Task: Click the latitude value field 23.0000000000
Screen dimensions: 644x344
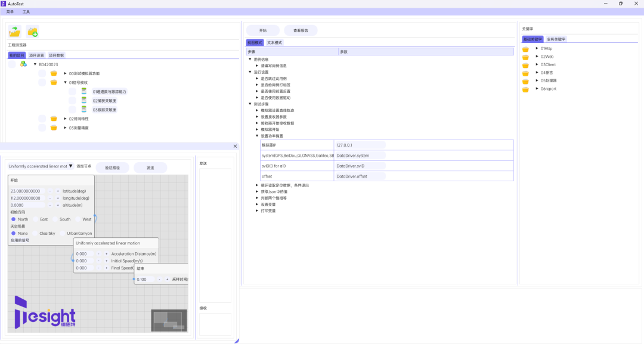Action: tap(27, 191)
